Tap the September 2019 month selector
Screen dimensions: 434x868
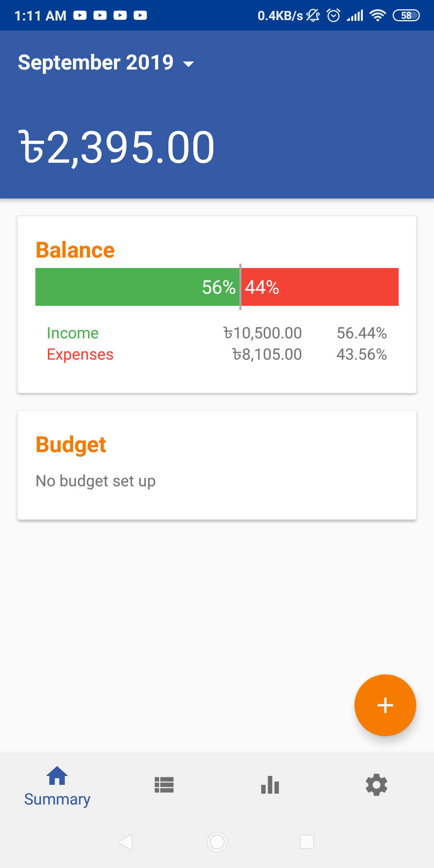pyautogui.click(x=96, y=63)
